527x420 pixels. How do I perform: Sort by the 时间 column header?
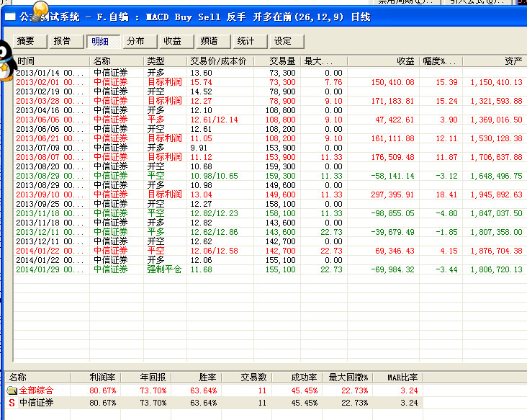pos(51,61)
